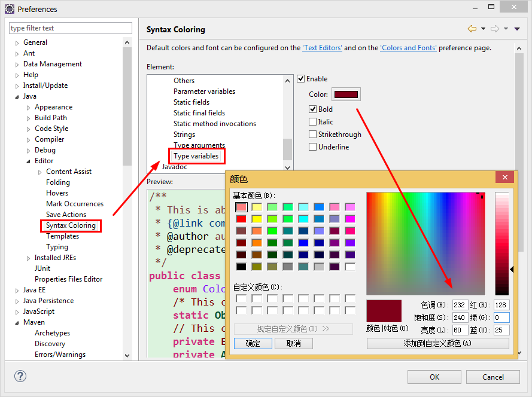Select Mark Occurrences in the tree
Image resolution: width=532 pixels, height=397 pixels.
tap(75, 204)
